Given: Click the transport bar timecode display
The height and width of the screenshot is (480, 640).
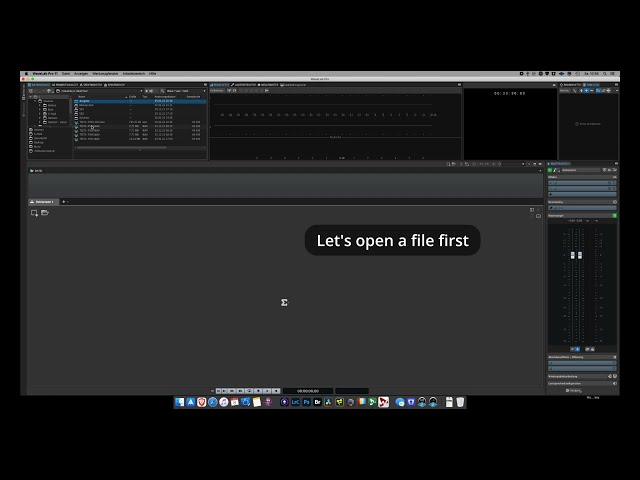Looking at the screenshot, I should coord(308,391).
